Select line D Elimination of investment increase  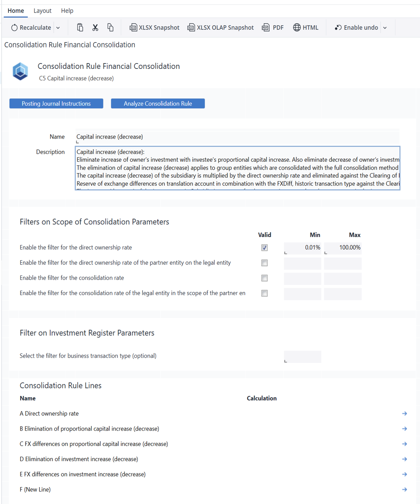79,459
